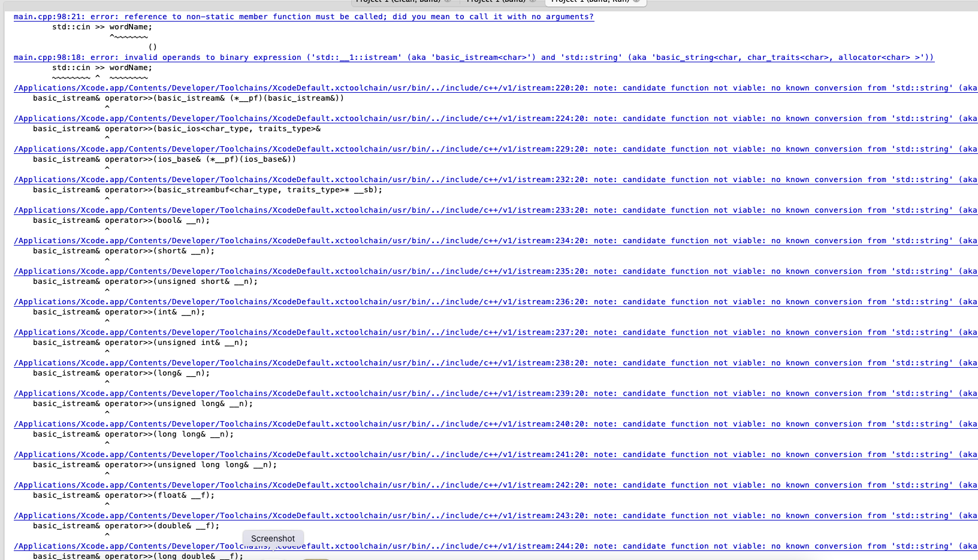Screen dimensions: 978x560
Task: Click the "basic_istream& operator>>(long& __n);" code line
Action: coord(122,373)
